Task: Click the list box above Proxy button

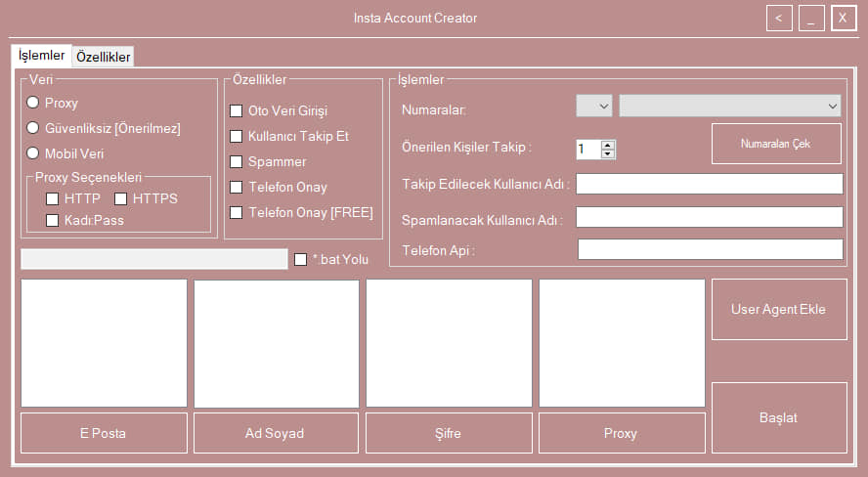Action: pyautogui.click(x=622, y=343)
